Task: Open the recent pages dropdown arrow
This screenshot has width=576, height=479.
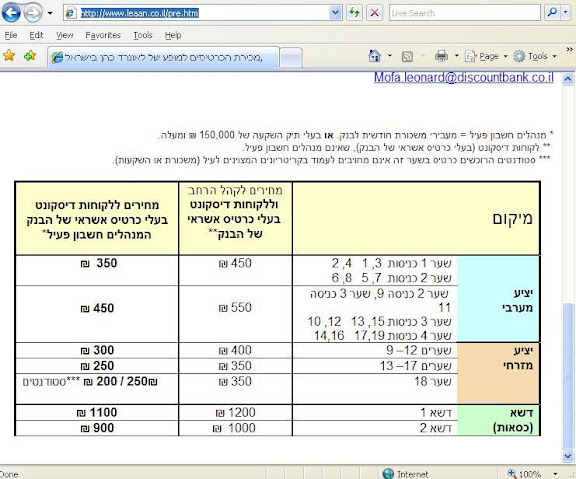Action: click(50, 14)
